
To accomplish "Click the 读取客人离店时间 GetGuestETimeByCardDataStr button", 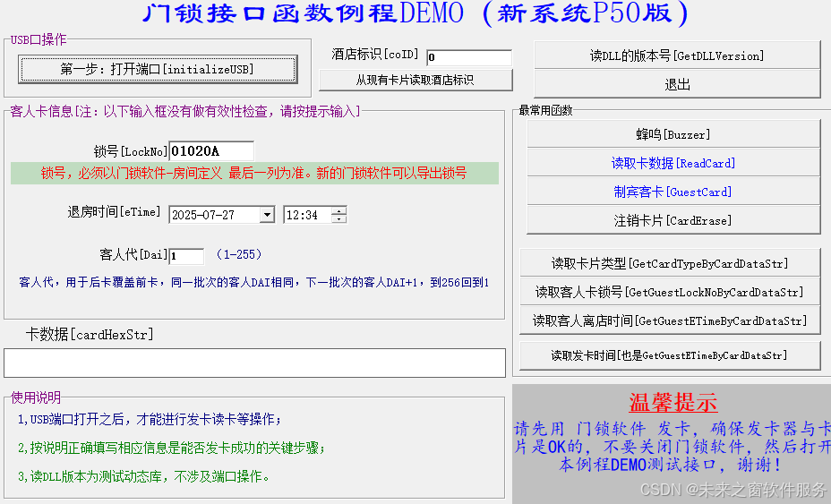I will coord(670,320).
